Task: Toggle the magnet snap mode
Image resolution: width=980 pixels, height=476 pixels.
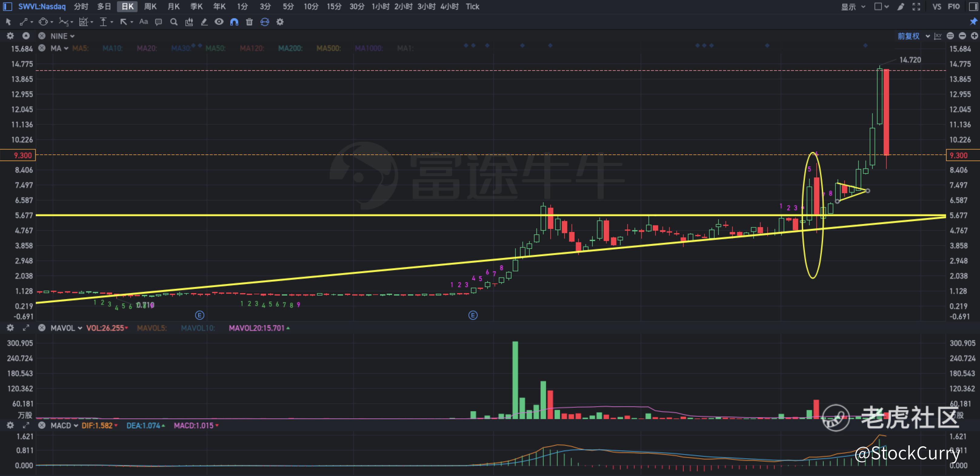Action: pyautogui.click(x=234, y=22)
